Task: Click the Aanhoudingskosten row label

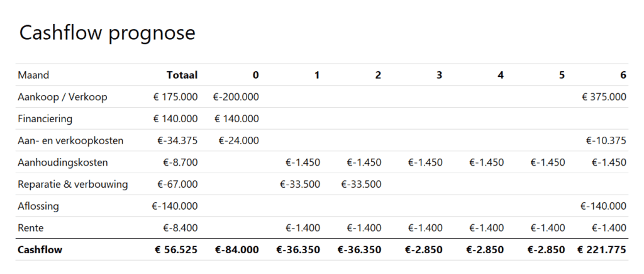Action: 63,163
